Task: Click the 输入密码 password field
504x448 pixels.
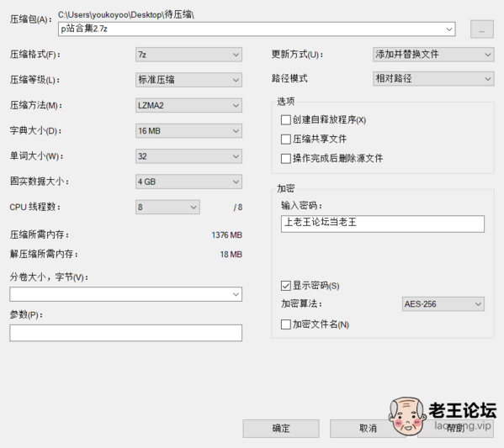Action: 383,224
